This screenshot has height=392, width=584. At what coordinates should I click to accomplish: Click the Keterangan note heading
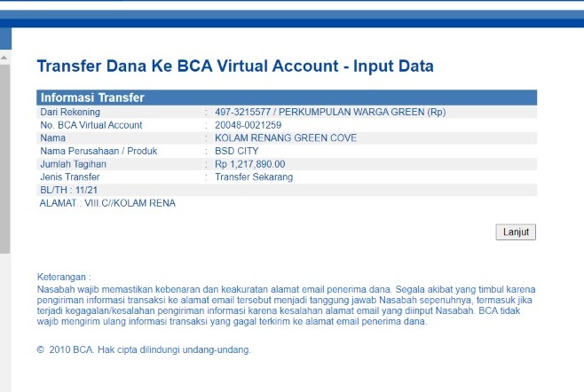click(64, 278)
